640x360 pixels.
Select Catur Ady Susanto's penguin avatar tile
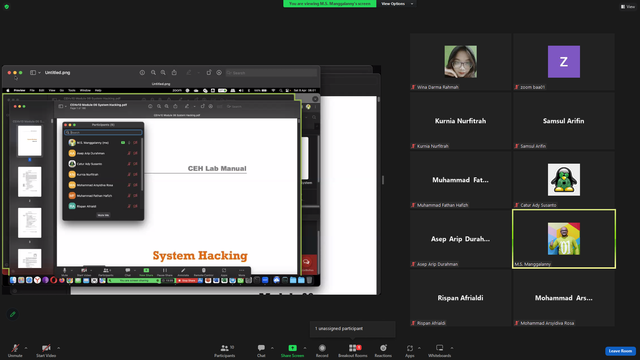tap(564, 180)
